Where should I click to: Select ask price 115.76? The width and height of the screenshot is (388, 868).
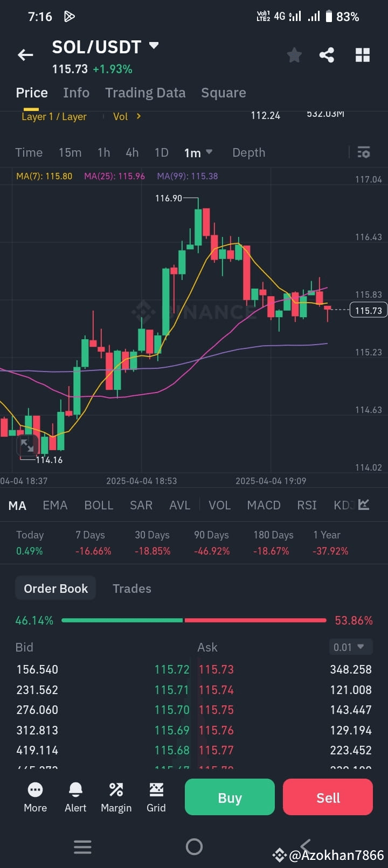click(x=216, y=730)
